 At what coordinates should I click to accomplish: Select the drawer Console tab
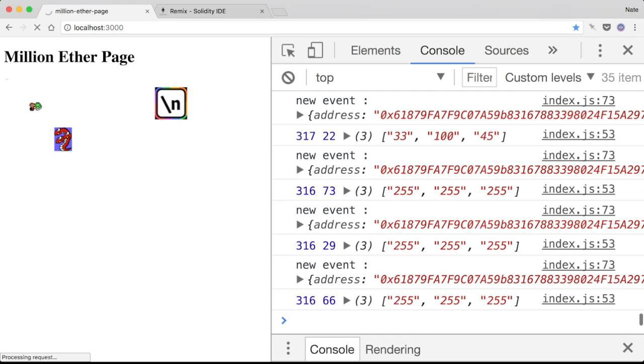point(332,349)
